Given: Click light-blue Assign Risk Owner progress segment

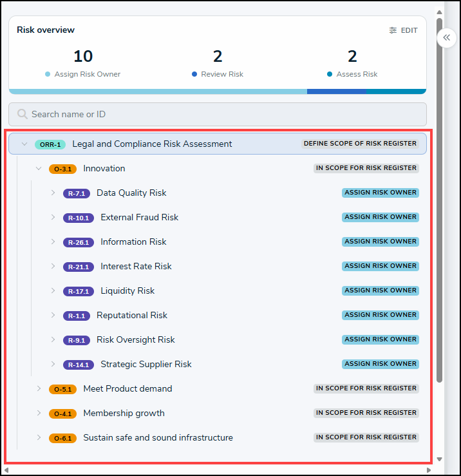Looking at the screenshot, I should [x=158, y=91].
